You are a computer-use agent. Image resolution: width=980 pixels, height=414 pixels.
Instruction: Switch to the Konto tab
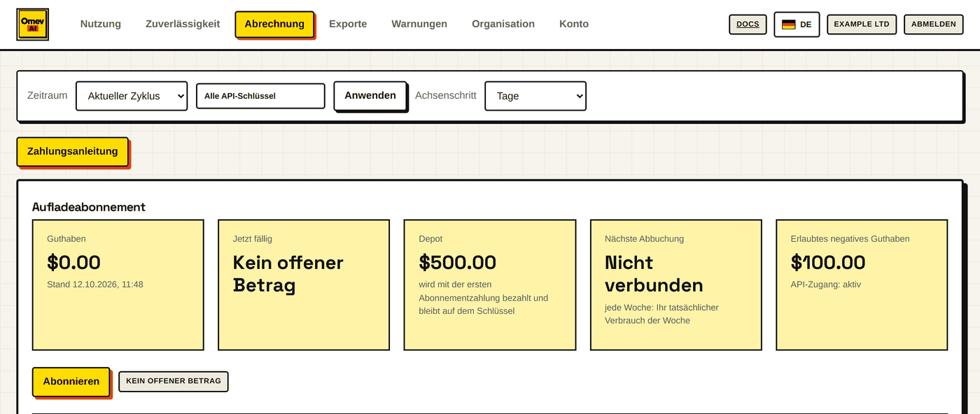click(x=574, y=24)
